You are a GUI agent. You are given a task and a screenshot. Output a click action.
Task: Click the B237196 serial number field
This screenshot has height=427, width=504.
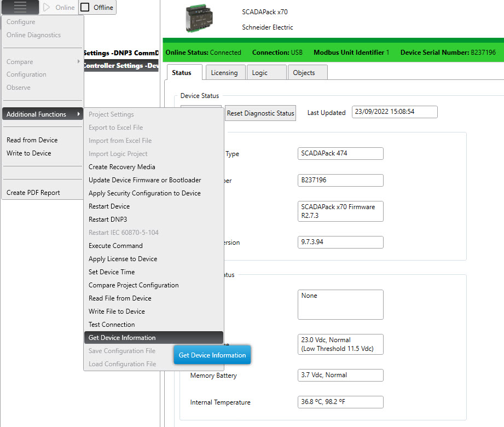[340, 181]
